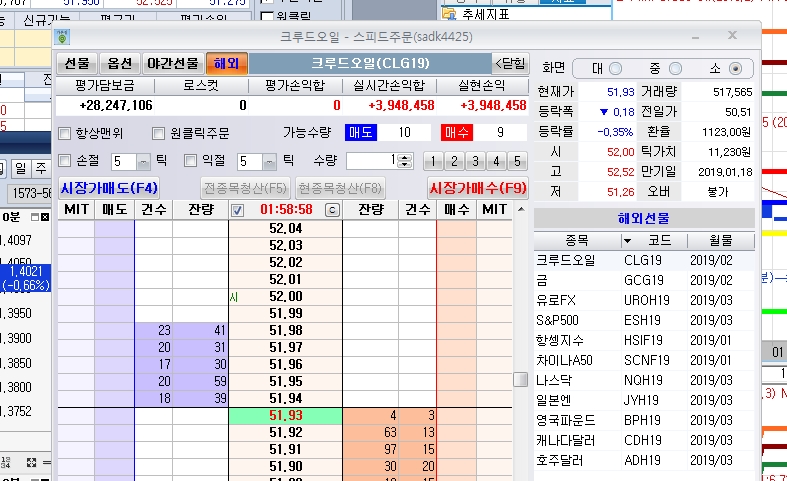Click the 월물 column header
This screenshot has height=481, width=787.
tap(721, 241)
